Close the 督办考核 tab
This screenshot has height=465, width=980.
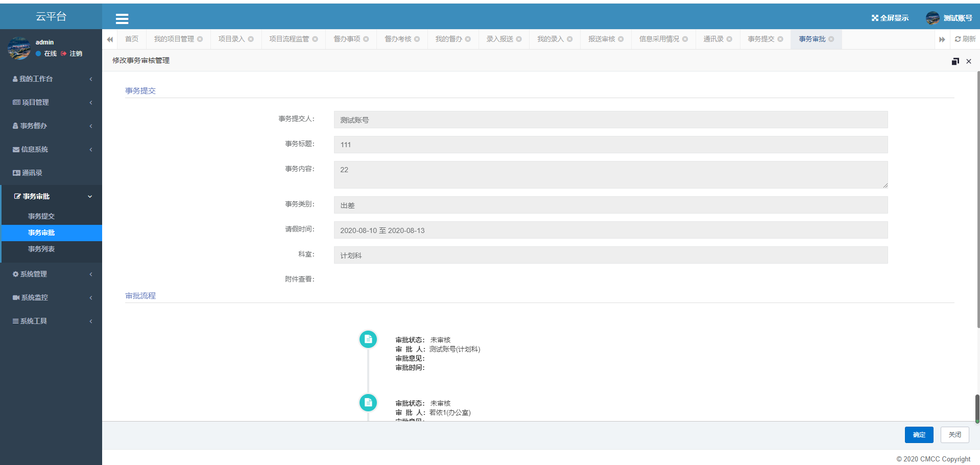point(417,39)
